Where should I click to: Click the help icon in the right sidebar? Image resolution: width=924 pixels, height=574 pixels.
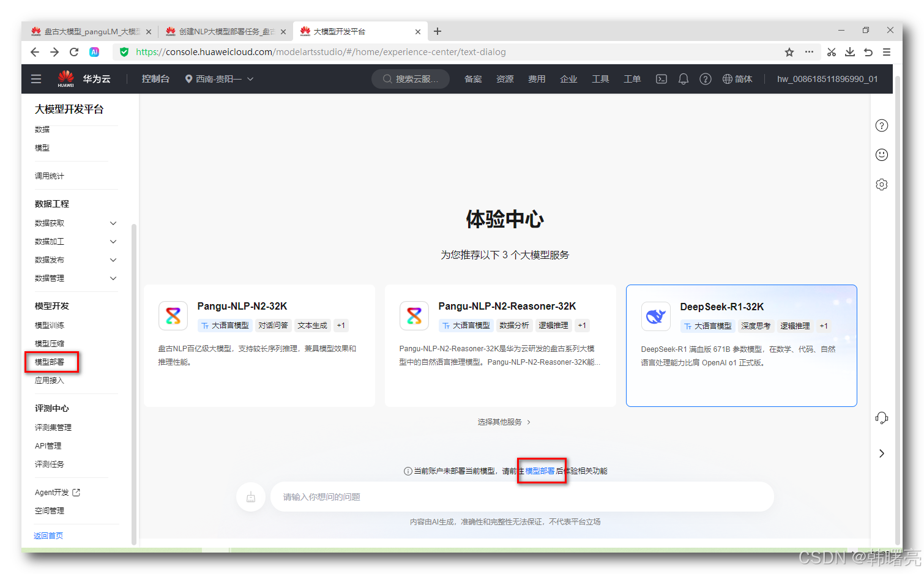click(x=882, y=125)
